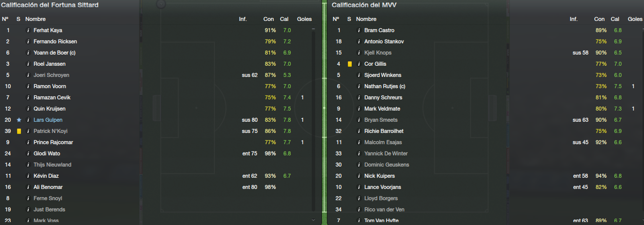This screenshot has height=225, width=644.
Task: Click info icon beside Prince Rajcomar
Action: coord(28,142)
